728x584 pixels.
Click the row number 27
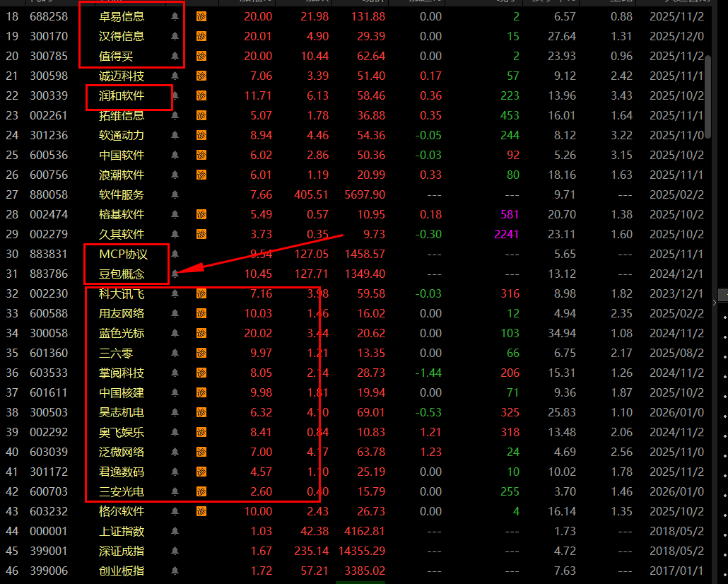point(12,194)
